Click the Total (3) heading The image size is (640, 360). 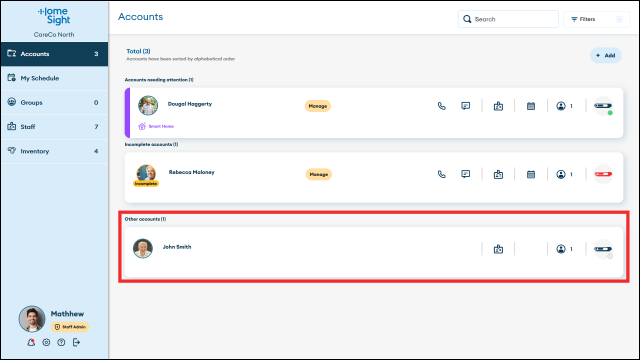tap(138, 51)
